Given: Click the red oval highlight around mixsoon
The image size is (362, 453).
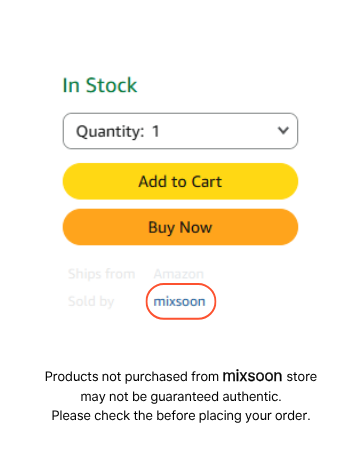Looking at the screenshot, I should pos(181,301).
